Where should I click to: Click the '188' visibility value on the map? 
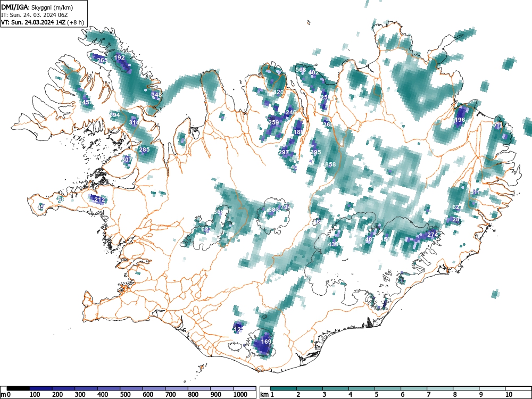(298, 132)
